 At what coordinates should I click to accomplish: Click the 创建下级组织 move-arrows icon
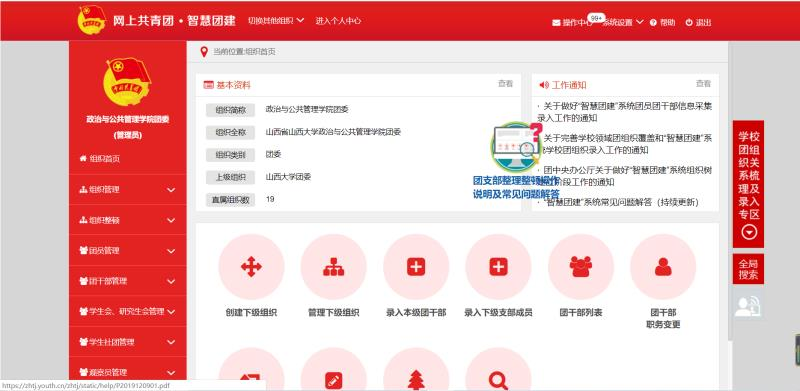252,266
